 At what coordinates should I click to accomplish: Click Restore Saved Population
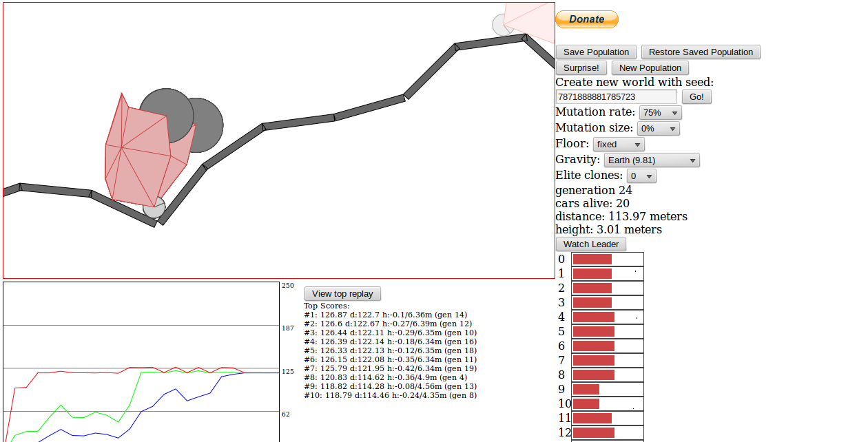click(701, 52)
